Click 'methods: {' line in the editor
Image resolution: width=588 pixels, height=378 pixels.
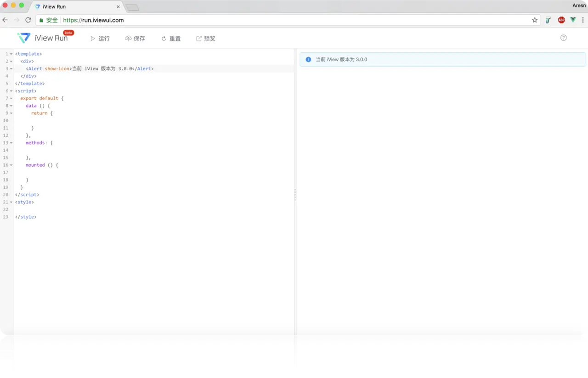coord(39,143)
